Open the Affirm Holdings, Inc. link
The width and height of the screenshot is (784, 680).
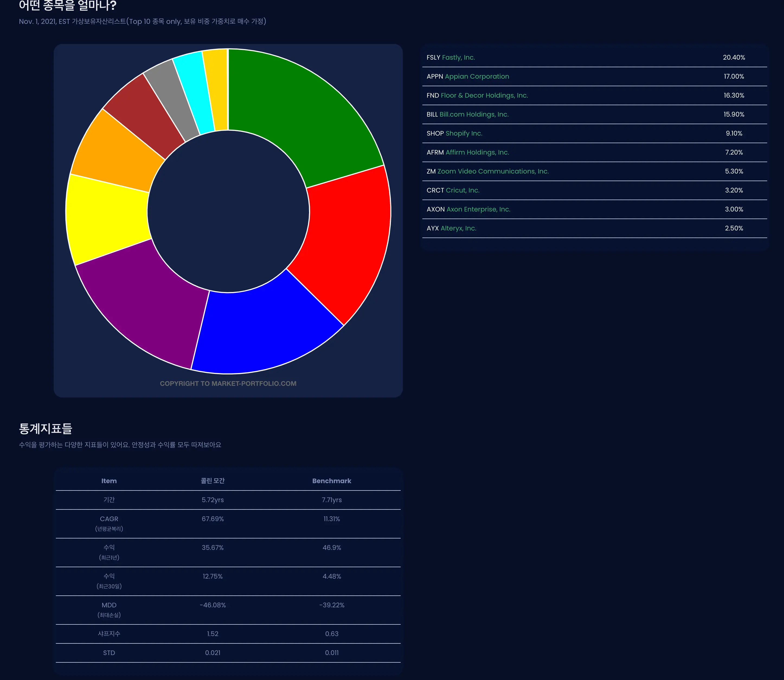coord(477,152)
